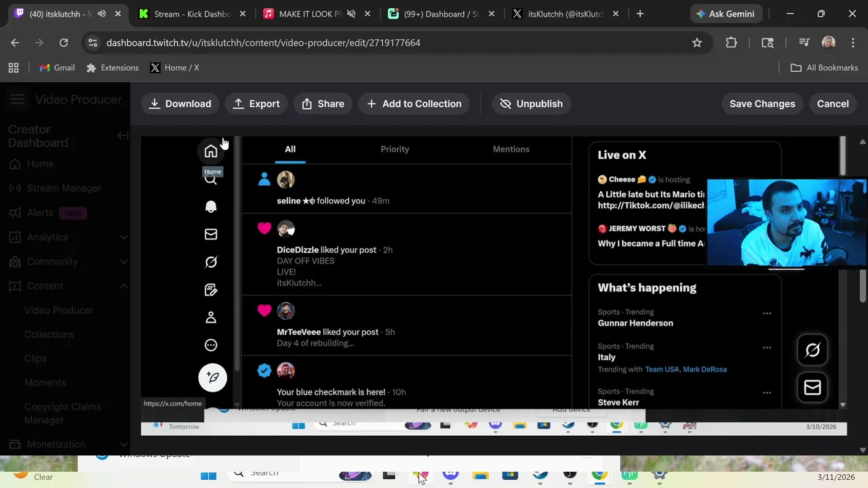This screenshot has height=488, width=868.
Task: Open Chrome three-dot menu
Action: click(852, 43)
